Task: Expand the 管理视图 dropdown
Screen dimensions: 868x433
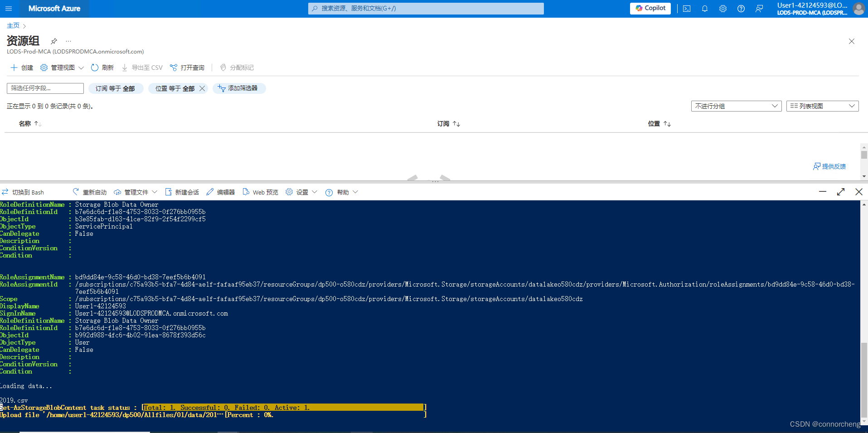Action: click(x=62, y=68)
